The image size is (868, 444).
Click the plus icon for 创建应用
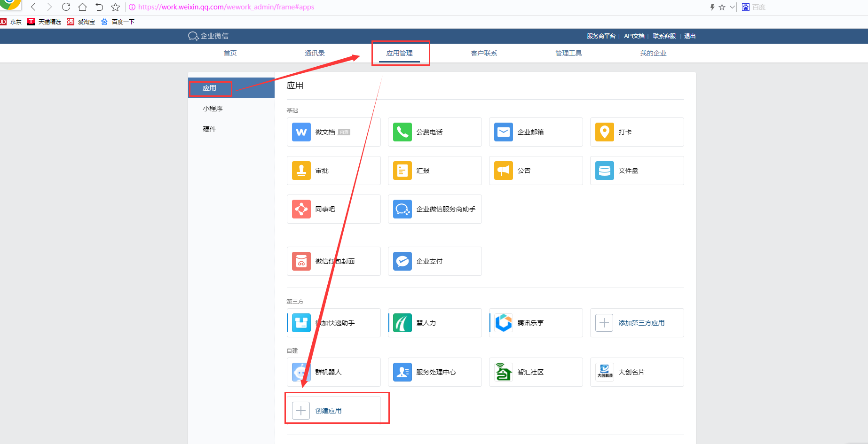click(301, 411)
